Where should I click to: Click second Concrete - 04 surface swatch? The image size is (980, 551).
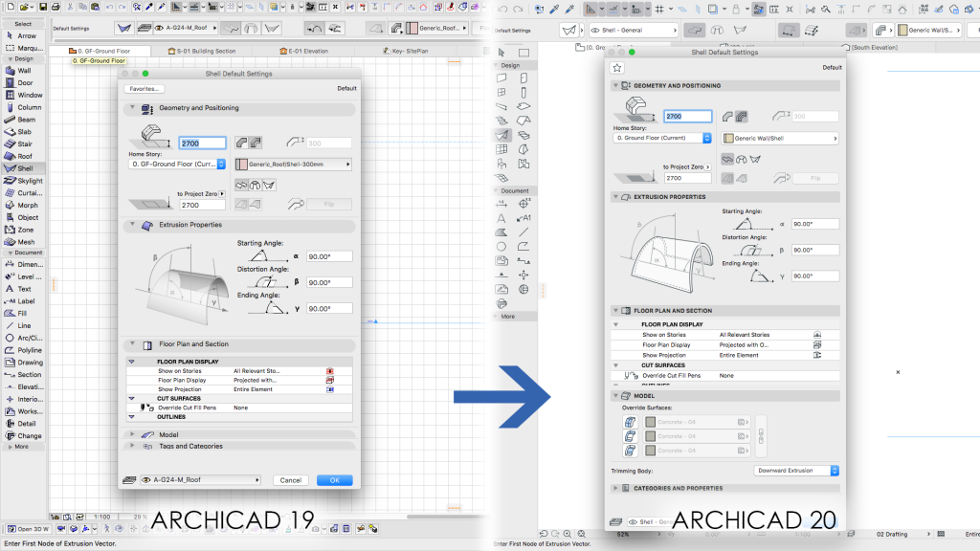click(x=651, y=436)
